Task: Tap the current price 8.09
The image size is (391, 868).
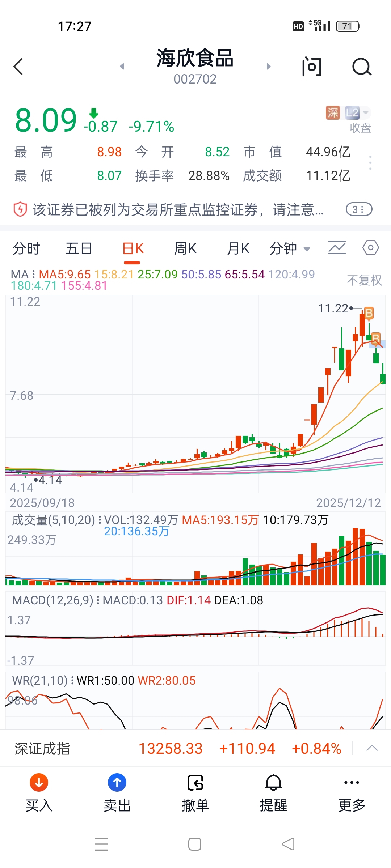Action: 46,120
